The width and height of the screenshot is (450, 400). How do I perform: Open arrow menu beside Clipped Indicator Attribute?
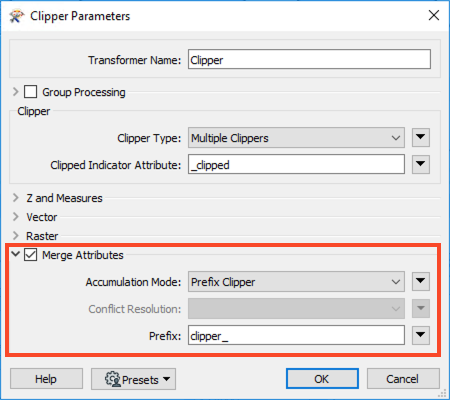click(x=421, y=164)
